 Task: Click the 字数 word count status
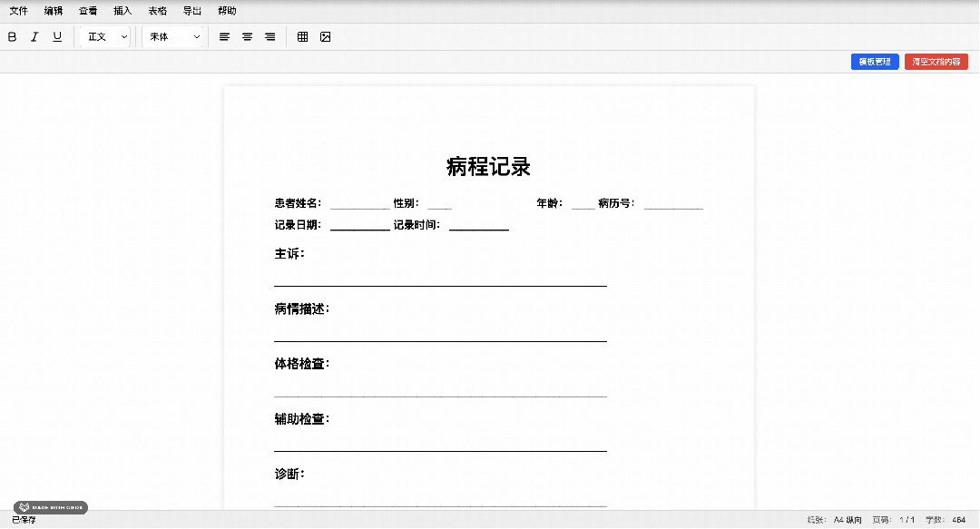tap(946, 520)
